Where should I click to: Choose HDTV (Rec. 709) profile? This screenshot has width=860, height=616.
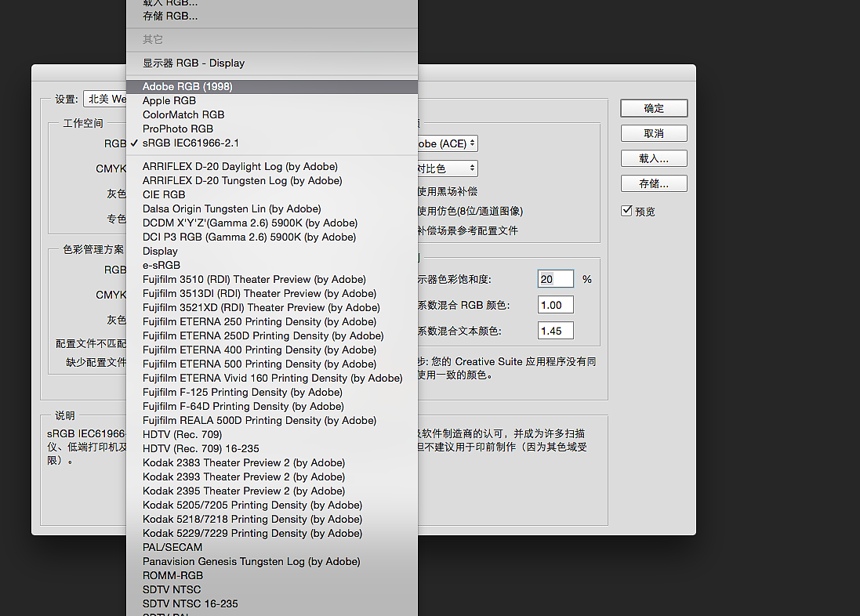point(271,435)
